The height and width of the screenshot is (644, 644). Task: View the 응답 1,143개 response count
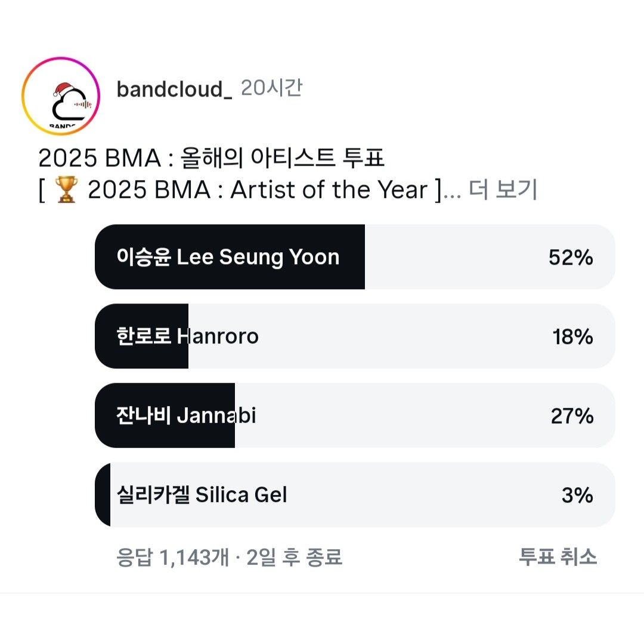click(172, 558)
